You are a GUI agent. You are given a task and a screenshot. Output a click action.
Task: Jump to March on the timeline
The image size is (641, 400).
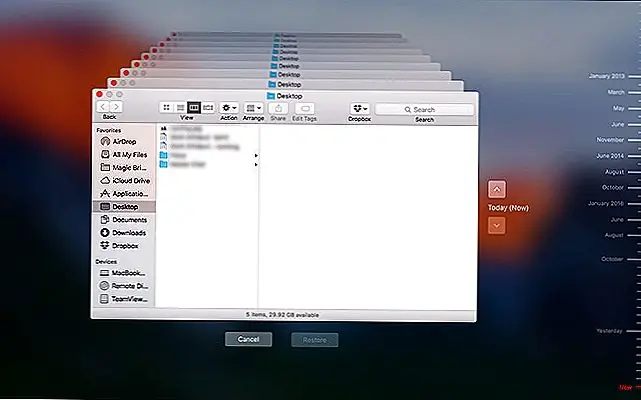(x=616, y=92)
